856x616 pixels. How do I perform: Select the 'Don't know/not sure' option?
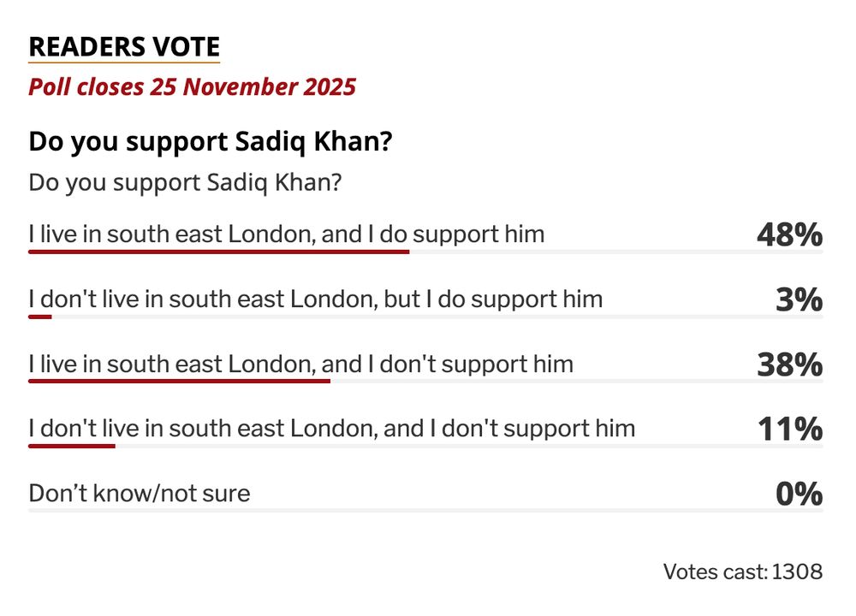coord(140,494)
